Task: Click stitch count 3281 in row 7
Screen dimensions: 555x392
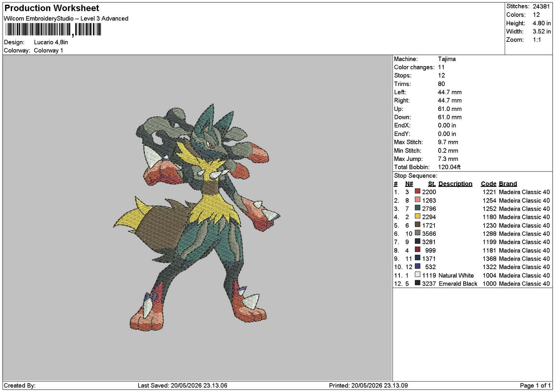Action: [x=429, y=242]
